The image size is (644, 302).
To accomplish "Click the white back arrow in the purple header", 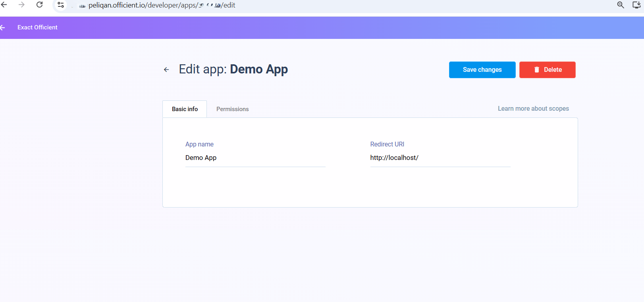I will pos(2,27).
